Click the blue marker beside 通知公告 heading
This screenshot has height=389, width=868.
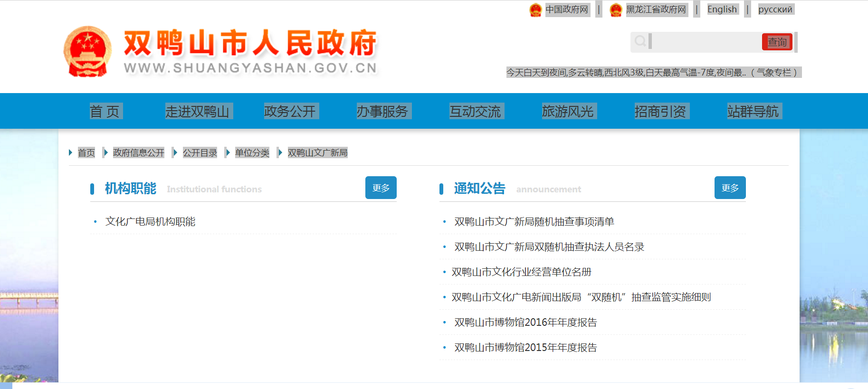441,189
